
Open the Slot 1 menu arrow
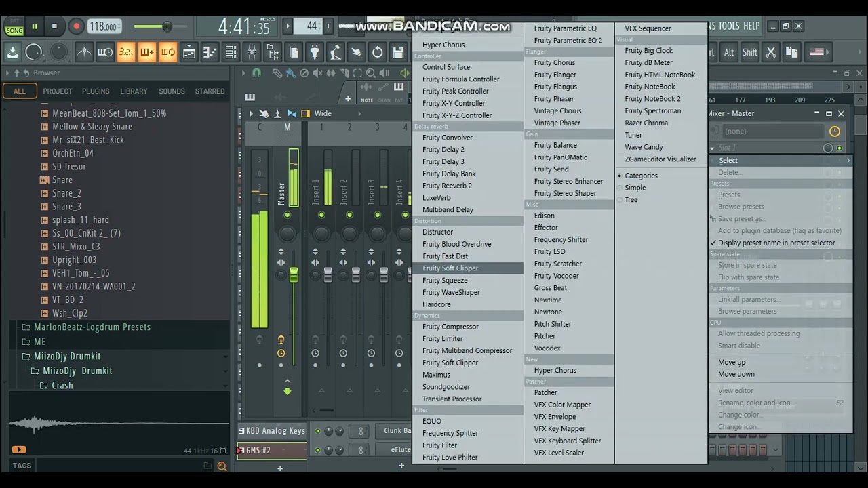pyautogui.click(x=712, y=148)
